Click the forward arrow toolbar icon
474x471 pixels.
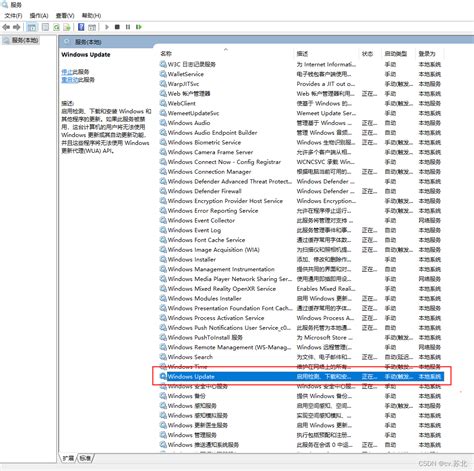click(x=17, y=27)
